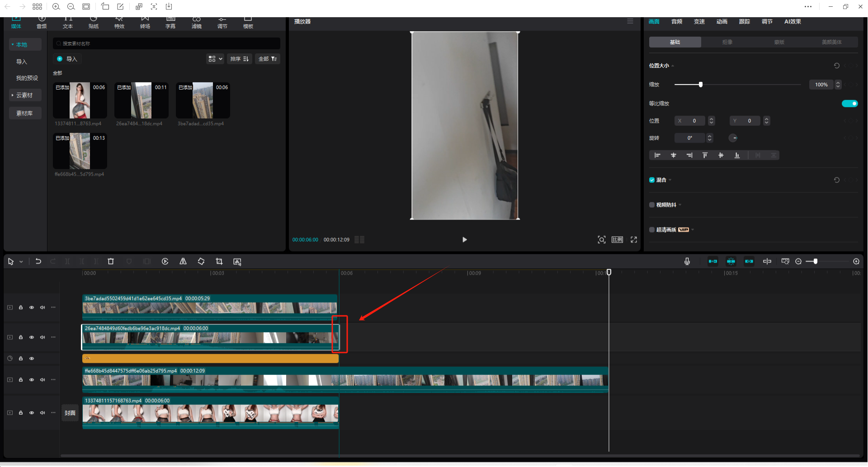Viewport: 868px width, 467px height.
Task: Align bottom using the align-bottom icon
Action: pyautogui.click(x=737, y=155)
